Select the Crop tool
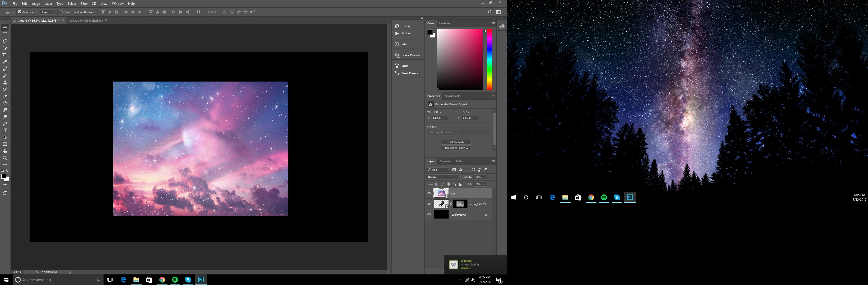The height and width of the screenshot is (285, 868). 5,55
